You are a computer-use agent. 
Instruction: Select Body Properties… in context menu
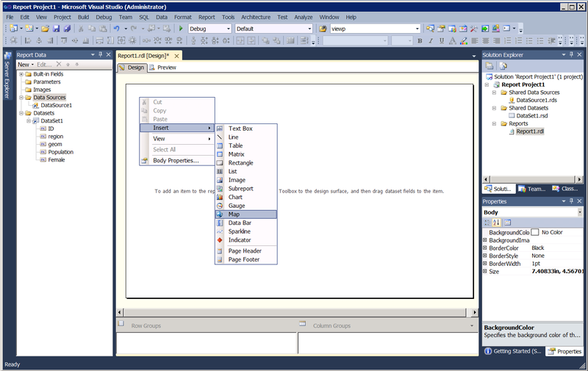point(176,160)
